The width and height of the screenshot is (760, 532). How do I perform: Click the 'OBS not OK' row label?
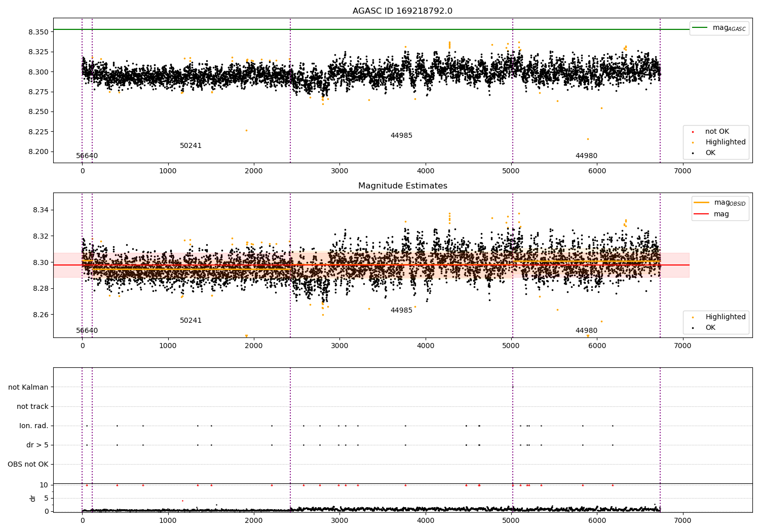tap(28, 464)
